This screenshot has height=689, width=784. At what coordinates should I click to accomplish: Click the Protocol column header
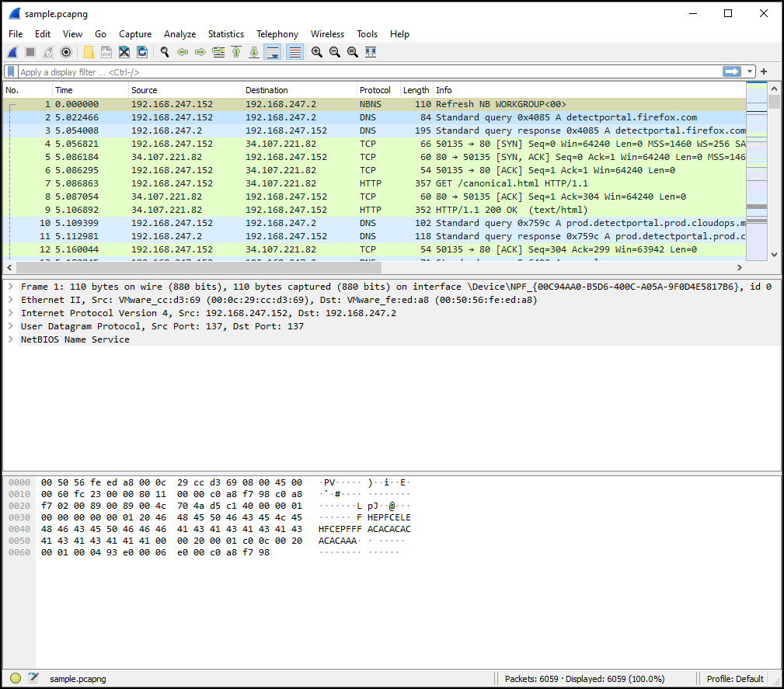pyautogui.click(x=378, y=90)
